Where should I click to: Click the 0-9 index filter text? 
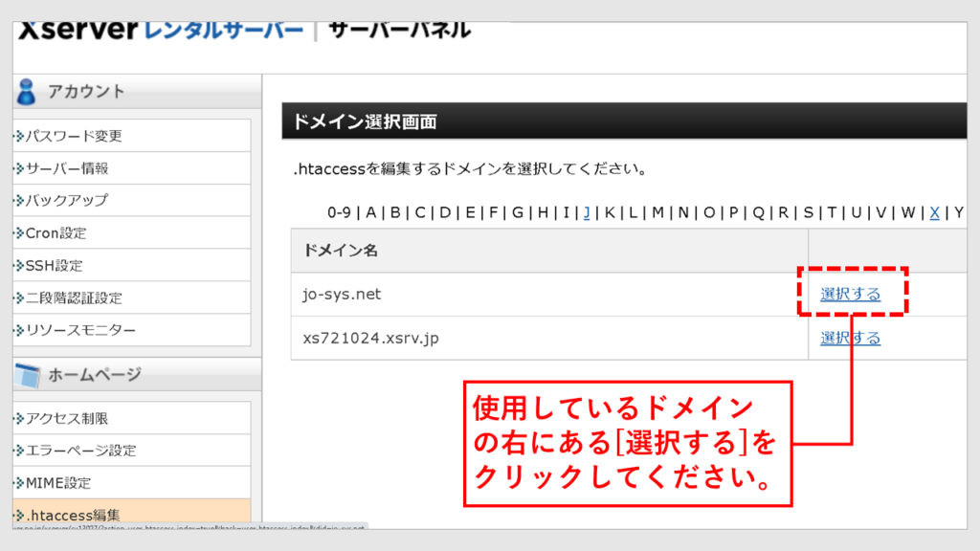[340, 212]
